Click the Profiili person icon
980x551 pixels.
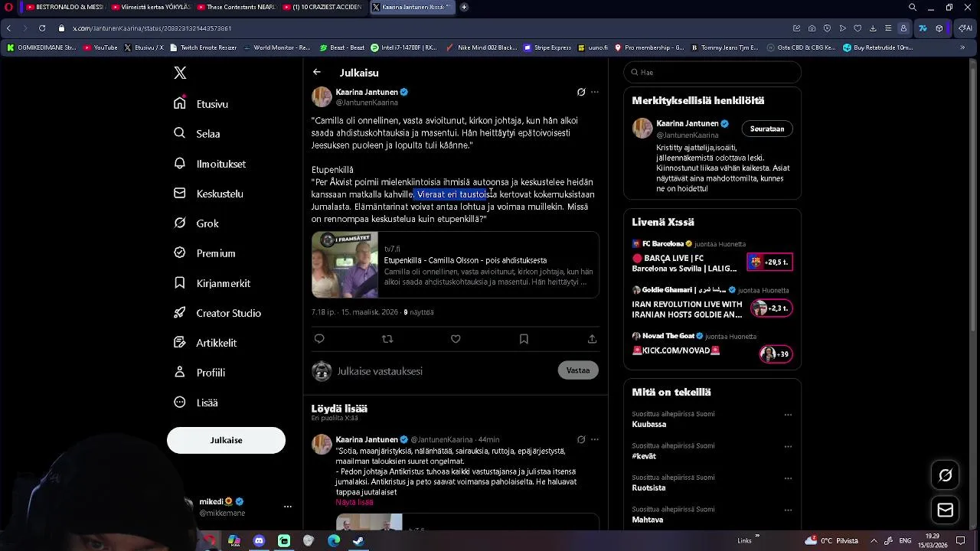(180, 372)
